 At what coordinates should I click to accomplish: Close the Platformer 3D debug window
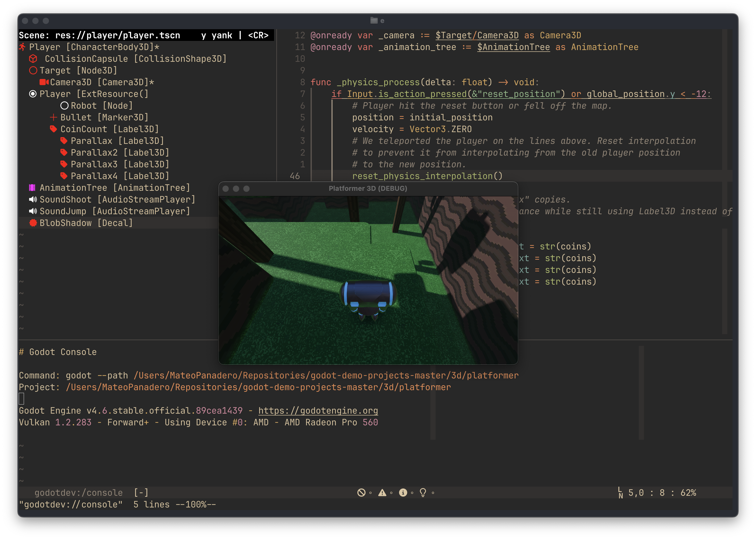(226, 188)
